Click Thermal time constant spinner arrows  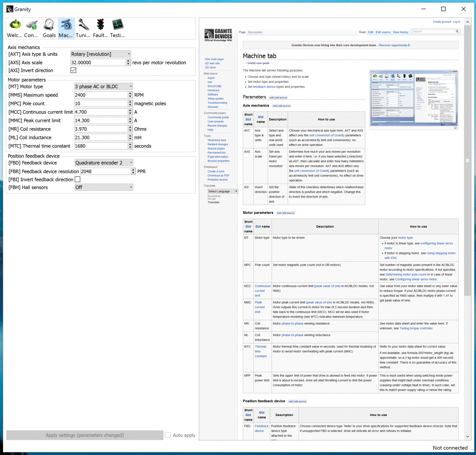130,146
